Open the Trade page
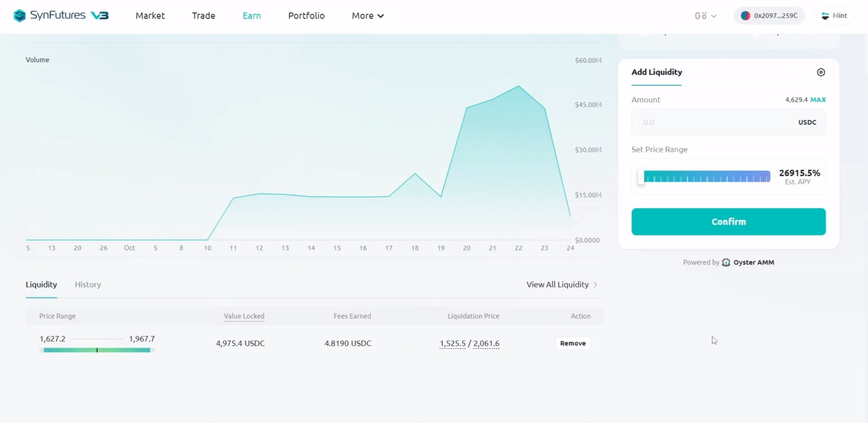The height and width of the screenshot is (423, 868). (x=204, y=16)
